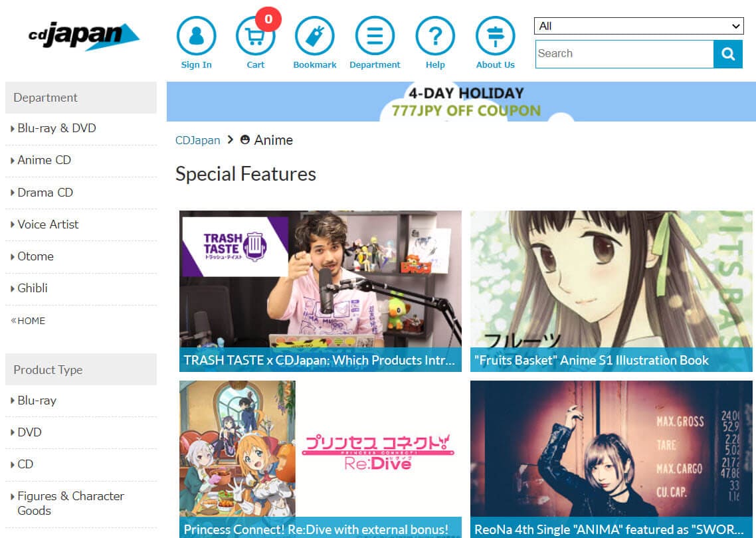Go to the cdjapan logo homepage

[84, 36]
